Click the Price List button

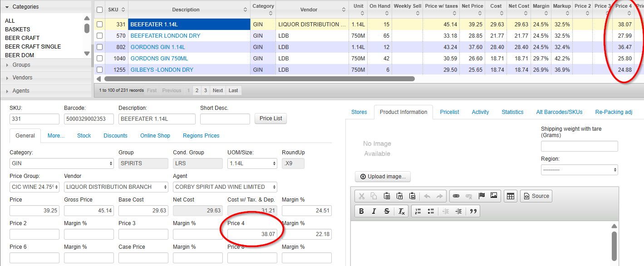[x=271, y=118]
